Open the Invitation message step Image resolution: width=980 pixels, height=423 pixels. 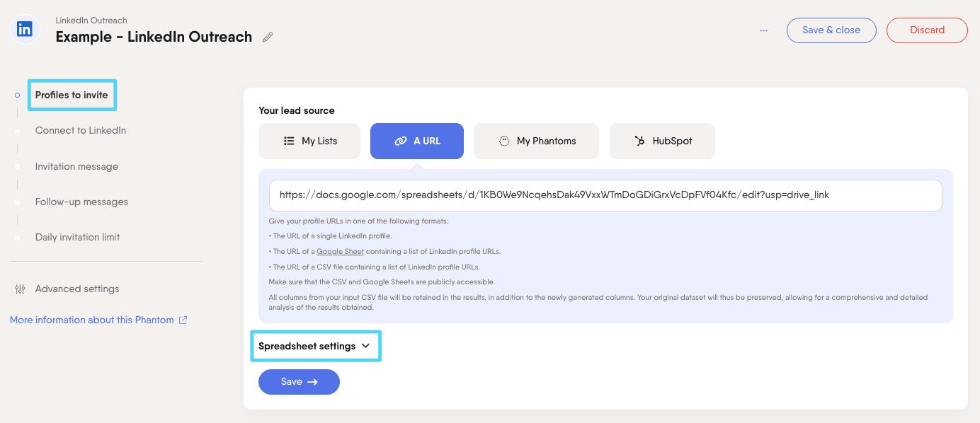point(76,166)
